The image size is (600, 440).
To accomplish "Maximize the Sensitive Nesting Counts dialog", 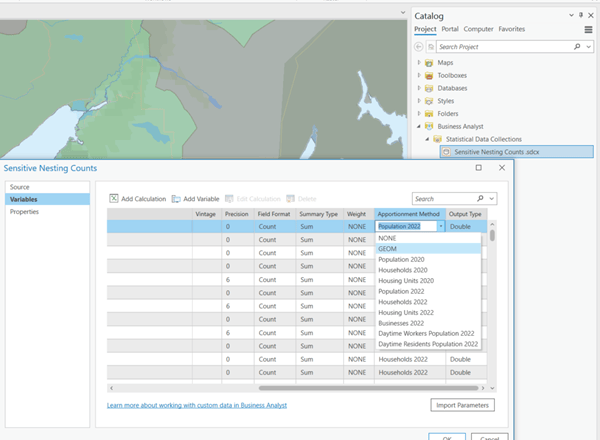I will pos(478,168).
